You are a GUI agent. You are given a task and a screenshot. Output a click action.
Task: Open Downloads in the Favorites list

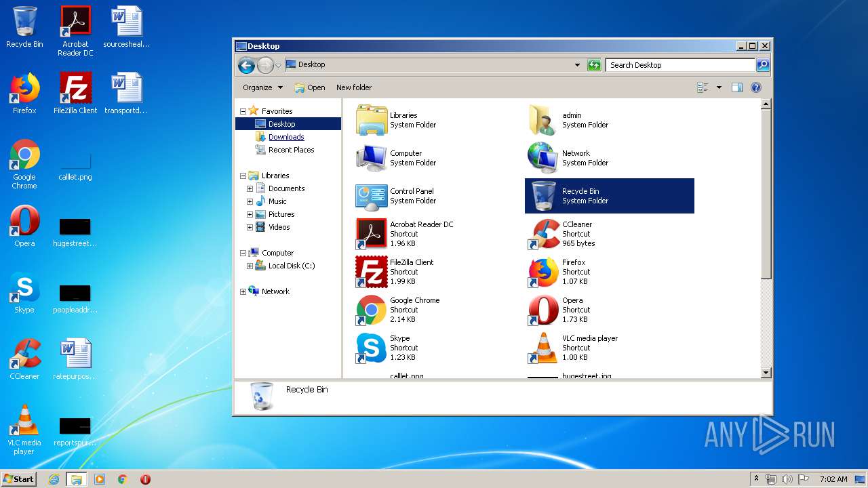[286, 137]
